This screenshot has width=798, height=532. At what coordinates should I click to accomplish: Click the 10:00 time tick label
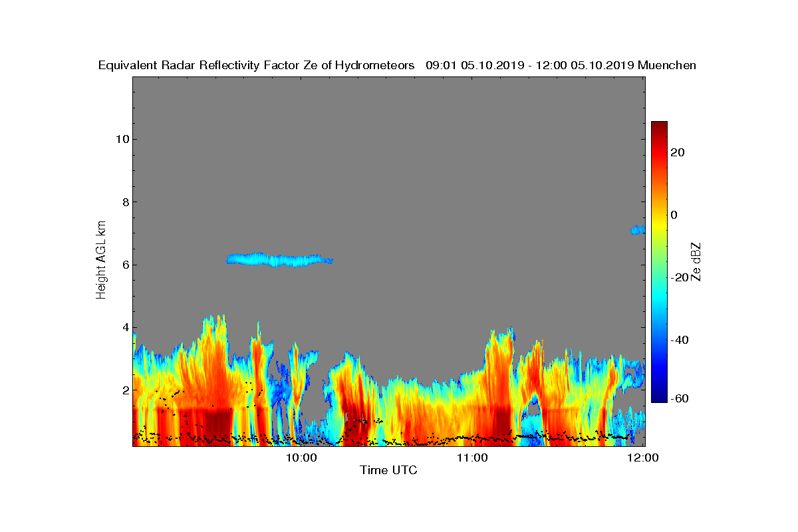point(303,458)
